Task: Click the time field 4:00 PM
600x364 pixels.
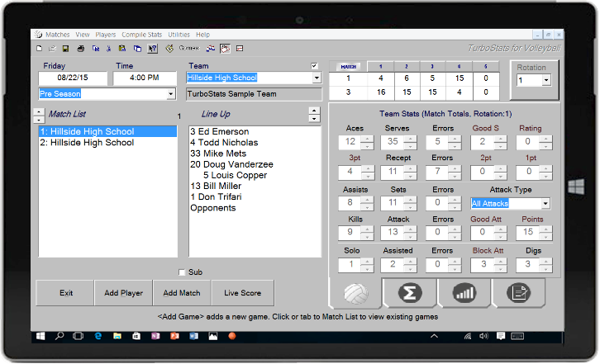Action: (x=145, y=78)
